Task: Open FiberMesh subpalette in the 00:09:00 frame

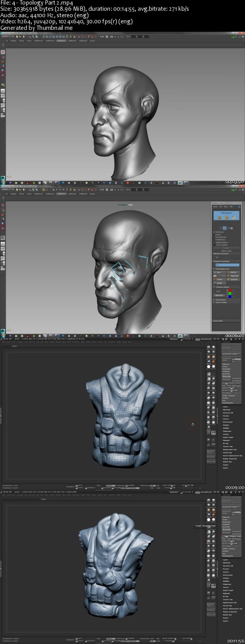Action: click(x=226, y=410)
